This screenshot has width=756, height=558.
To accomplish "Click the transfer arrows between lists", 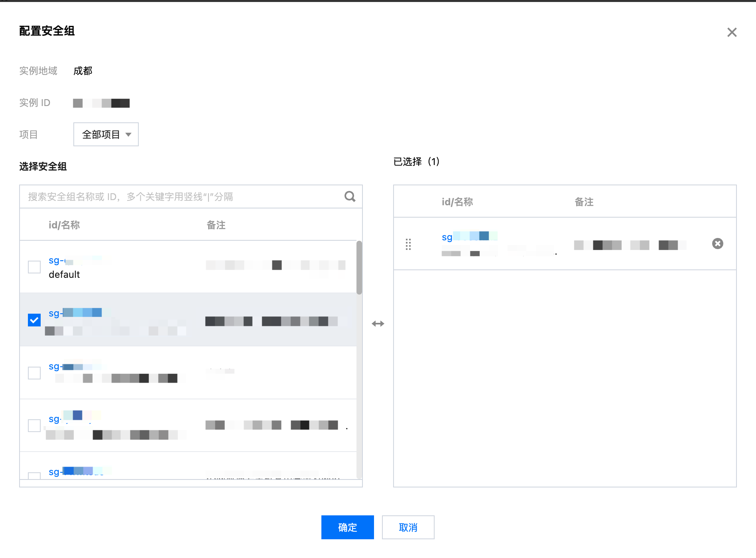I will [378, 324].
